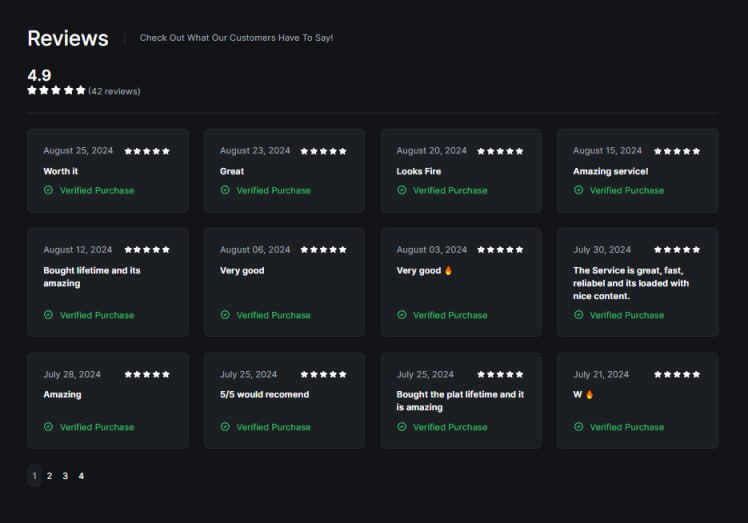Click 'Verified Purchase' on July 28 Amazing review
The width and height of the screenshot is (748, 523).
pyautogui.click(x=96, y=427)
